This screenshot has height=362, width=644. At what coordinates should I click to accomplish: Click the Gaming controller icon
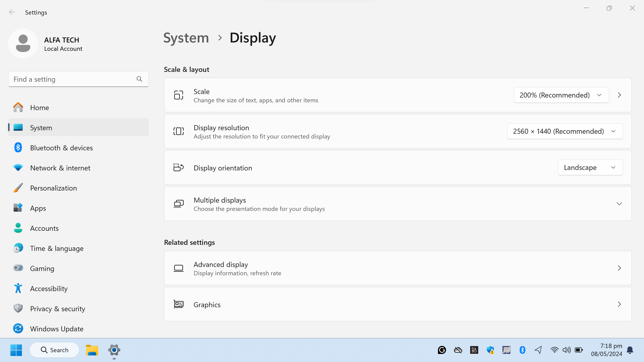(x=18, y=268)
